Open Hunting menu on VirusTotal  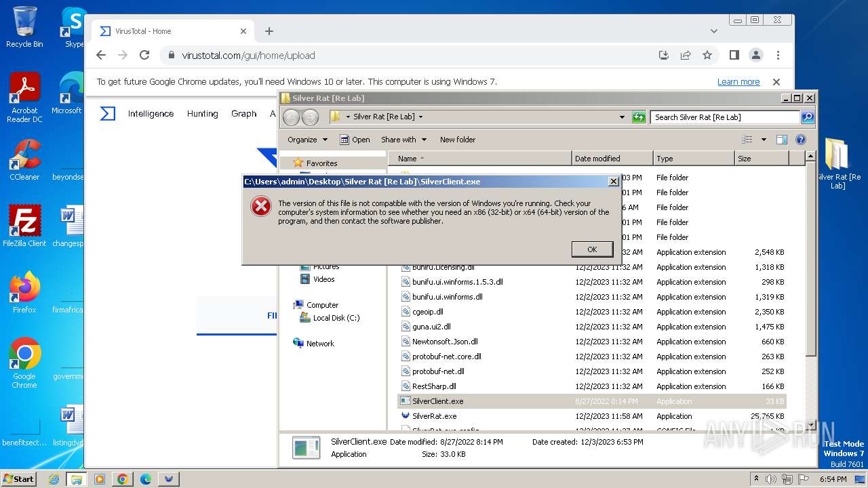click(202, 114)
